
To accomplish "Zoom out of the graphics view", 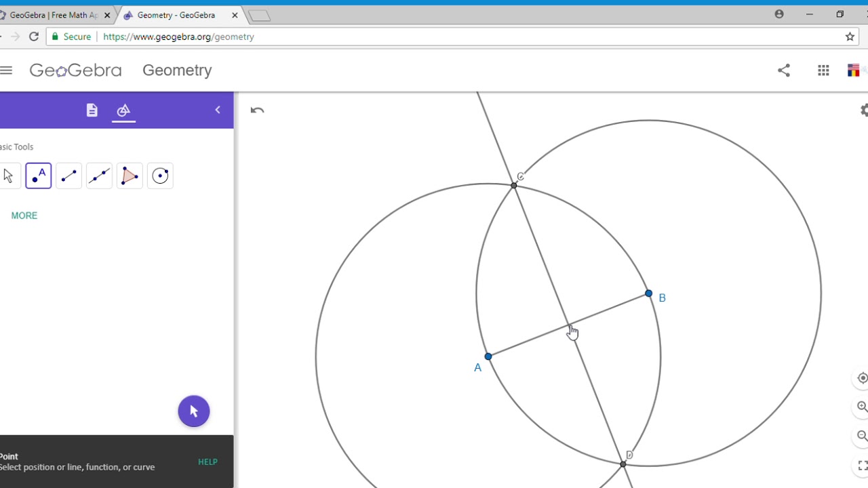I will pos(862,436).
